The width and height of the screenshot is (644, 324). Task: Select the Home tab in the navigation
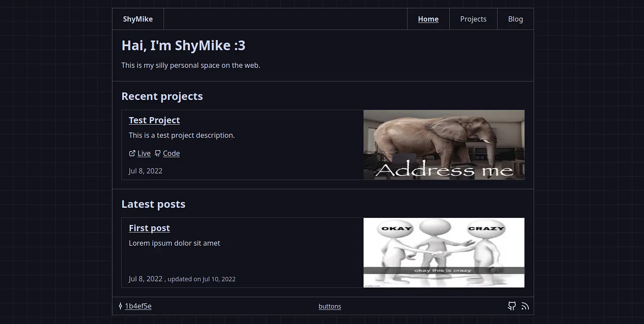coord(428,19)
